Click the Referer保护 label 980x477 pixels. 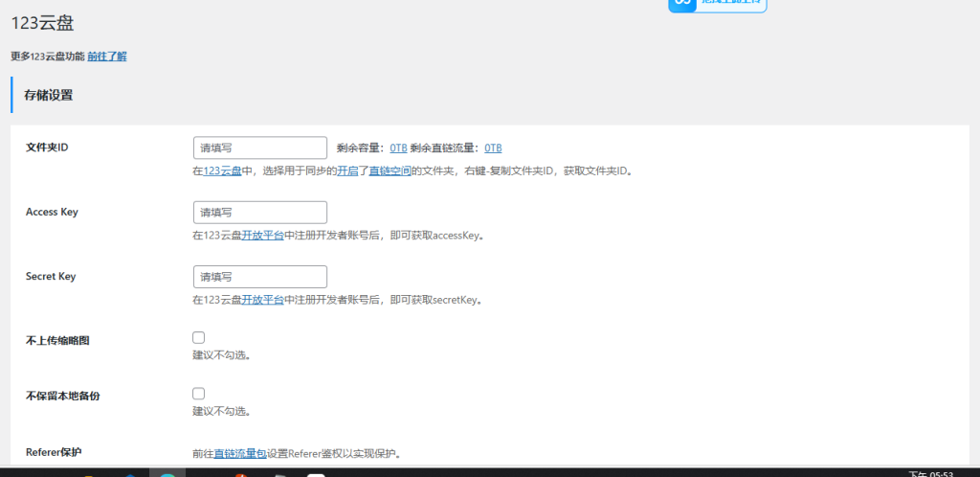pyautogui.click(x=54, y=452)
